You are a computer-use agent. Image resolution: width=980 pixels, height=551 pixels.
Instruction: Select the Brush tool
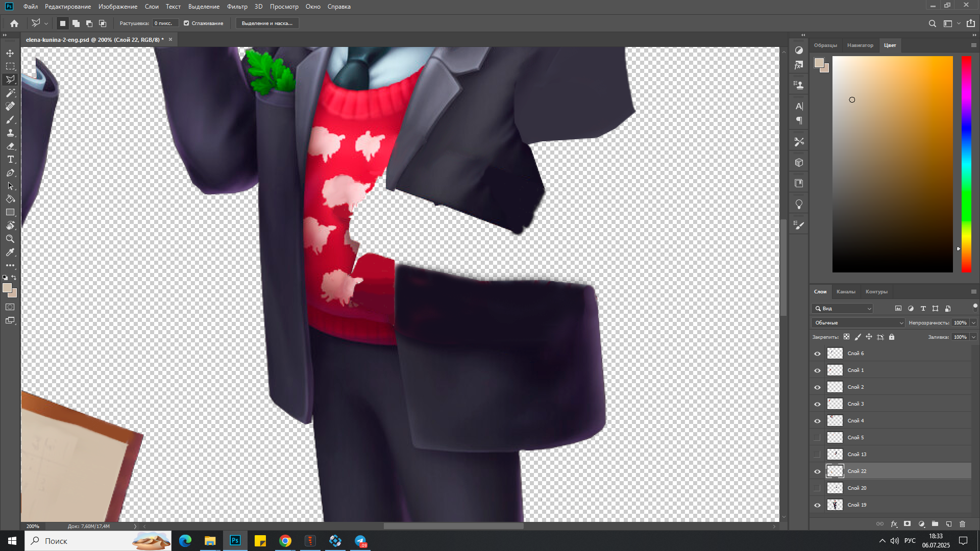(10, 120)
